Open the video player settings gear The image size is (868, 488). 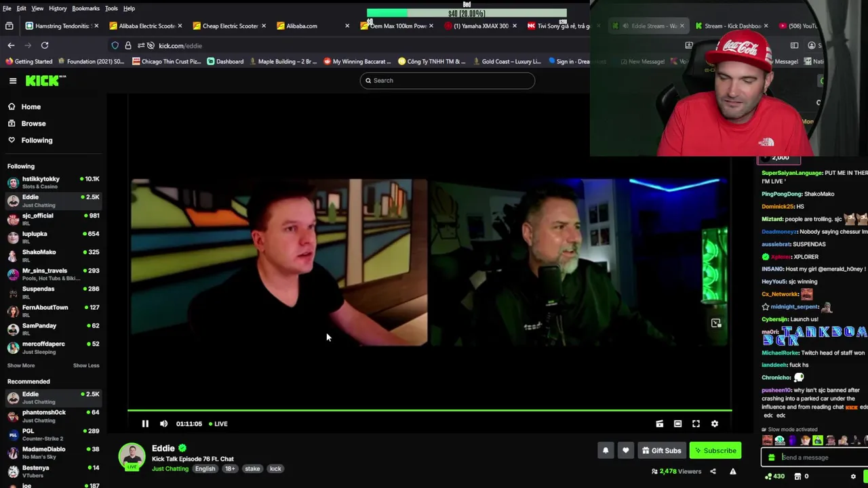click(x=714, y=424)
